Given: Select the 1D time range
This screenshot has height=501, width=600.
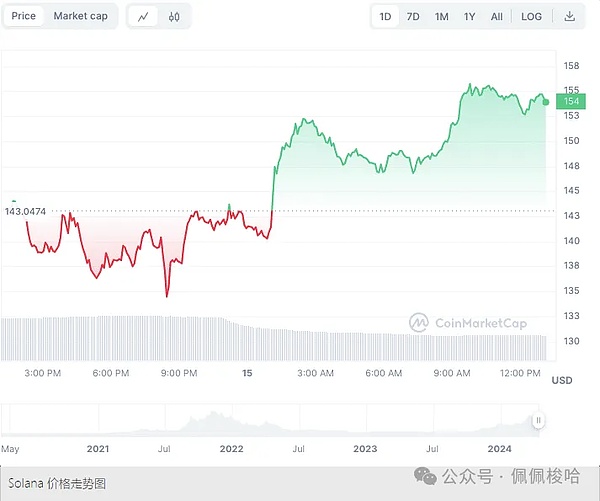Looking at the screenshot, I should (385, 16).
